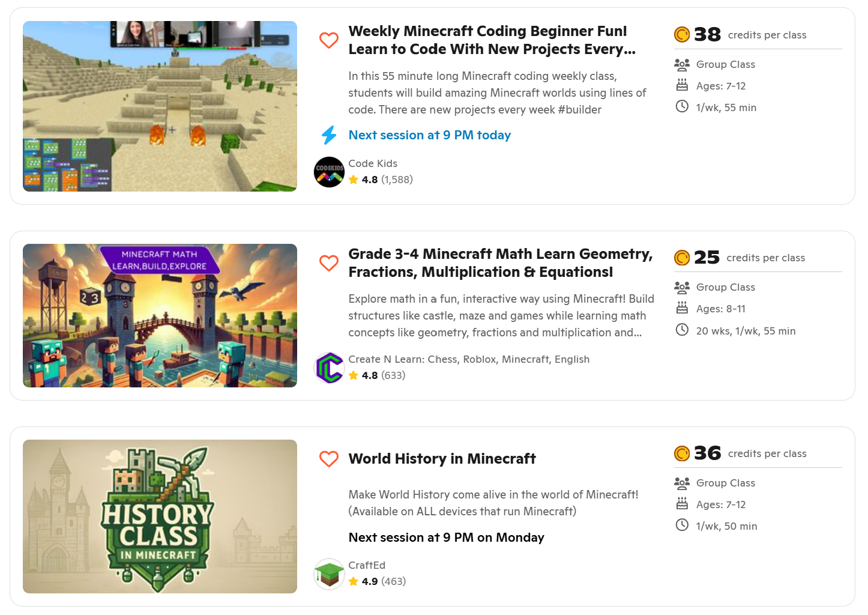Image resolution: width=868 pixels, height=615 pixels.
Task: Click the lightning bolt next-session icon
Action: coord(329,135)
